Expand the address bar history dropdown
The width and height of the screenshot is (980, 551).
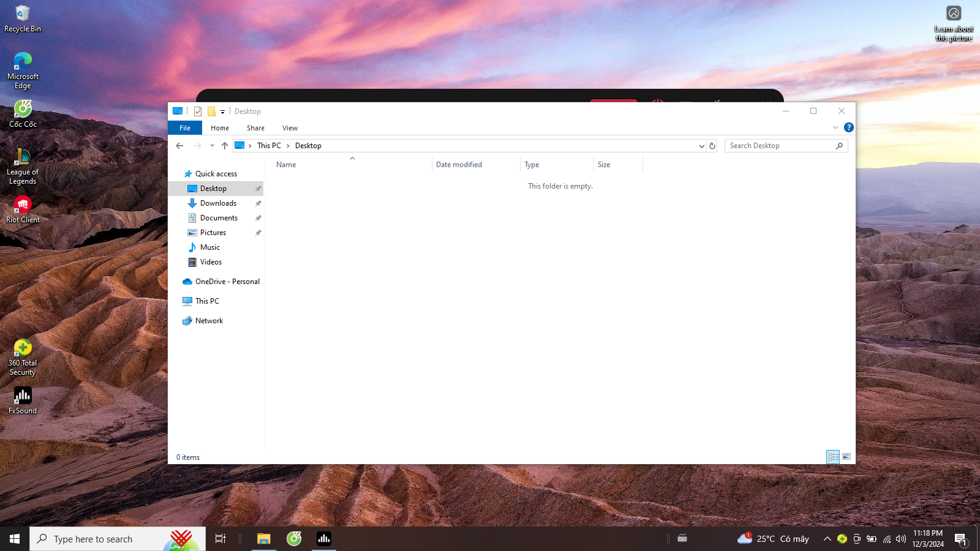click(x=701, y=146)
